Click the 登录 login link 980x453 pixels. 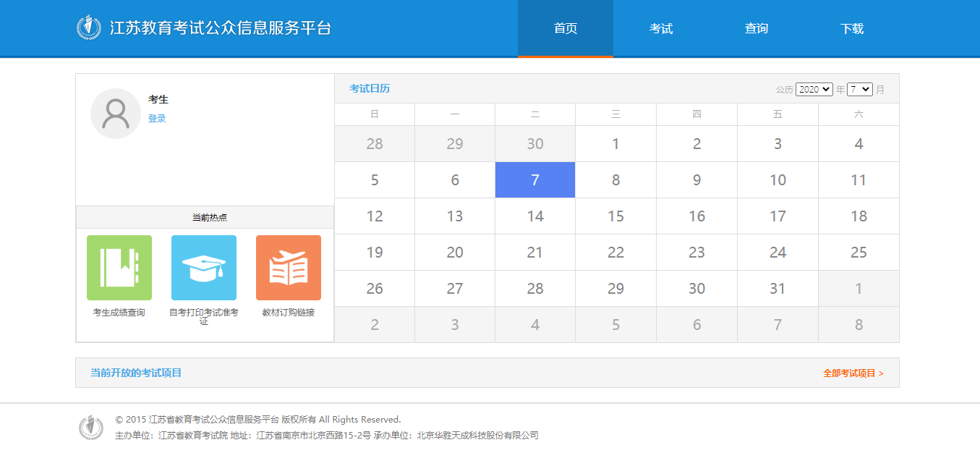tap(157, 119)
